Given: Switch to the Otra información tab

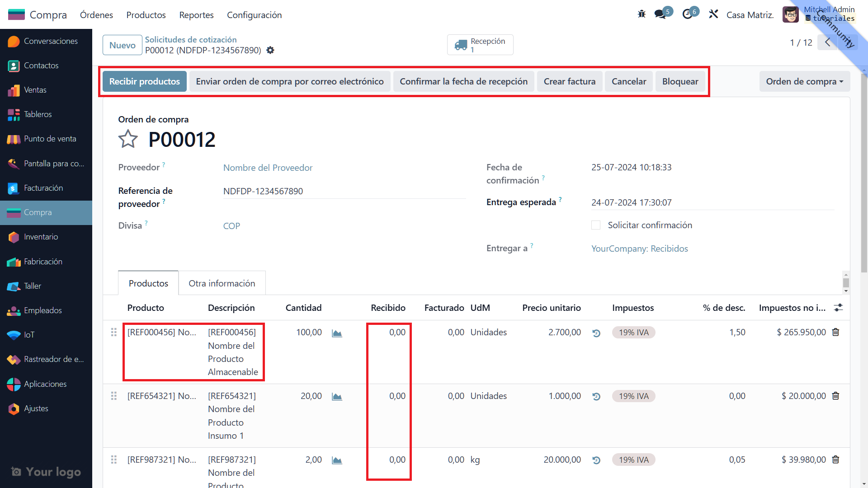Looking at the screenshot, I should pyautogui.click(x=222, y=283).
